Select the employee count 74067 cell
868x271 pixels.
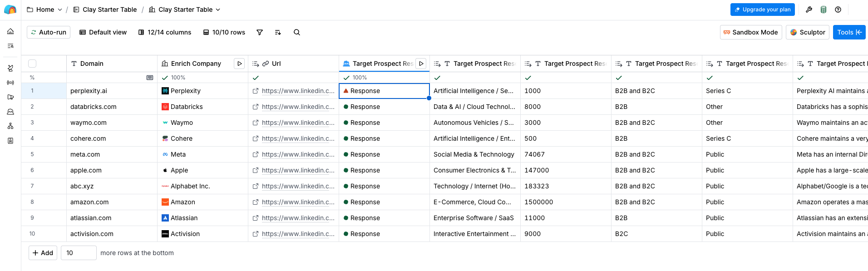click(566, 154)
